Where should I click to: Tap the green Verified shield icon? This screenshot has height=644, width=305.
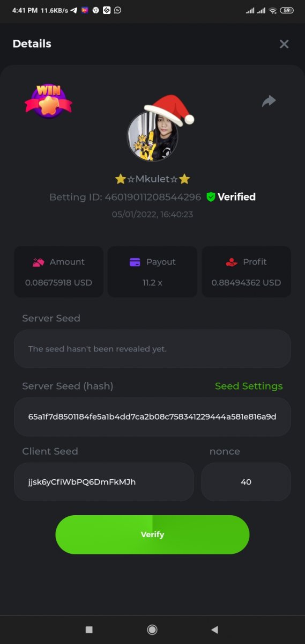(211, 197)
